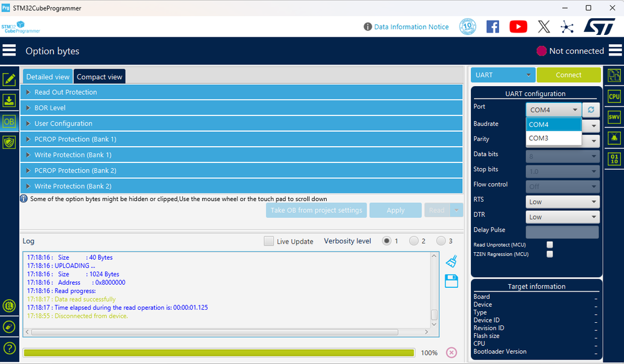Open the Data Information Notice link

pyautogui.click(x=411, y=27)
